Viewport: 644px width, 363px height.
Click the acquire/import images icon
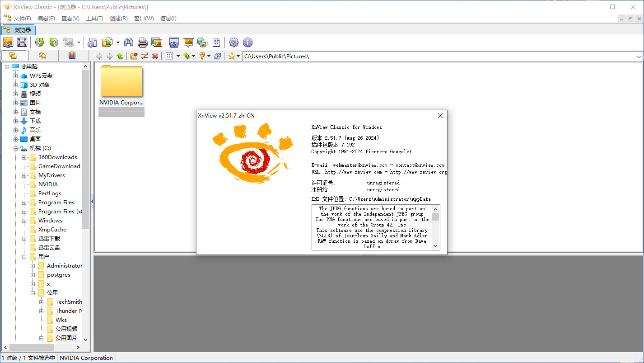pos(157,42)
